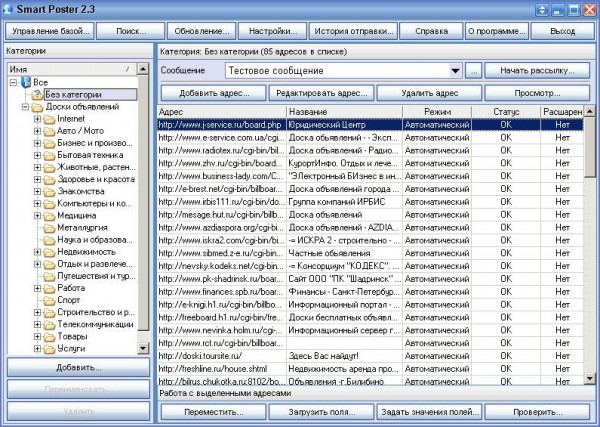This screenshot has width=600, height=427.
Task: Click the roll-up arrows icon in title bar
Action: point(542,10)
